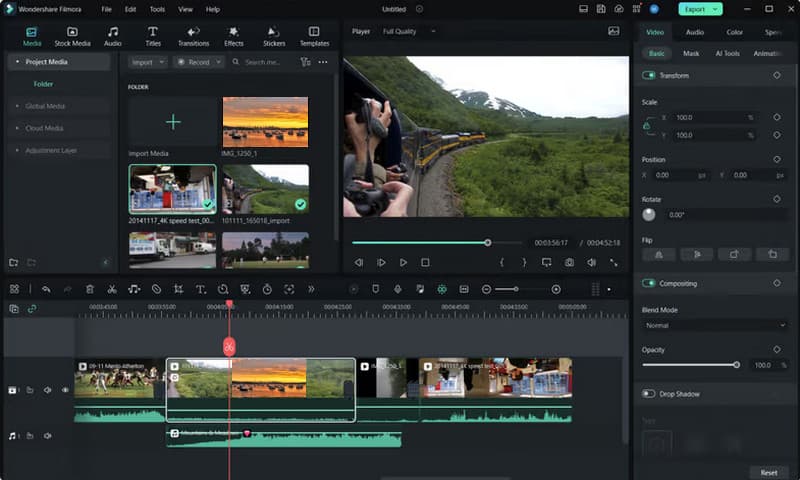
Task: Take a snapshot with the camera icon
Action: click(569, 262)
